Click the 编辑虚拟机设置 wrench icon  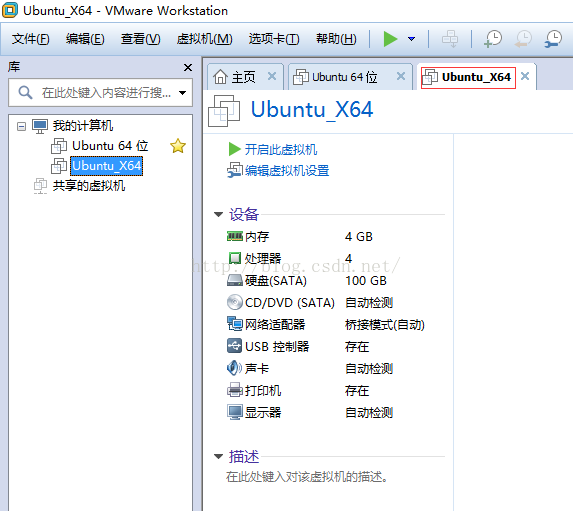(234, 170)
